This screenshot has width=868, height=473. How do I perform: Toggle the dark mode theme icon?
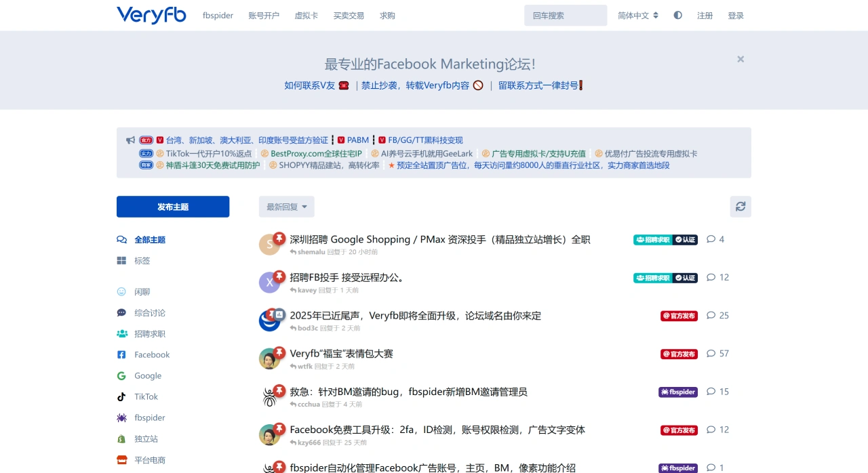pos(677,16)
